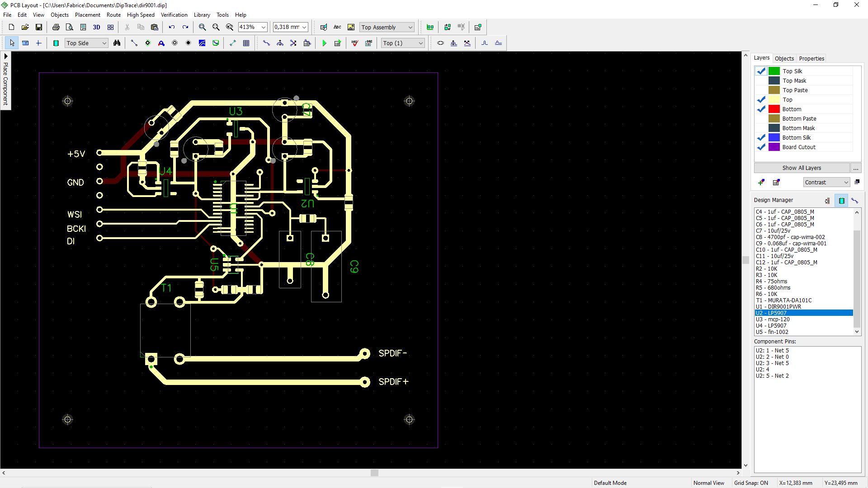
Task: Run the autorouter green play button
Action: pyautogui.click(x=324, y=43)
